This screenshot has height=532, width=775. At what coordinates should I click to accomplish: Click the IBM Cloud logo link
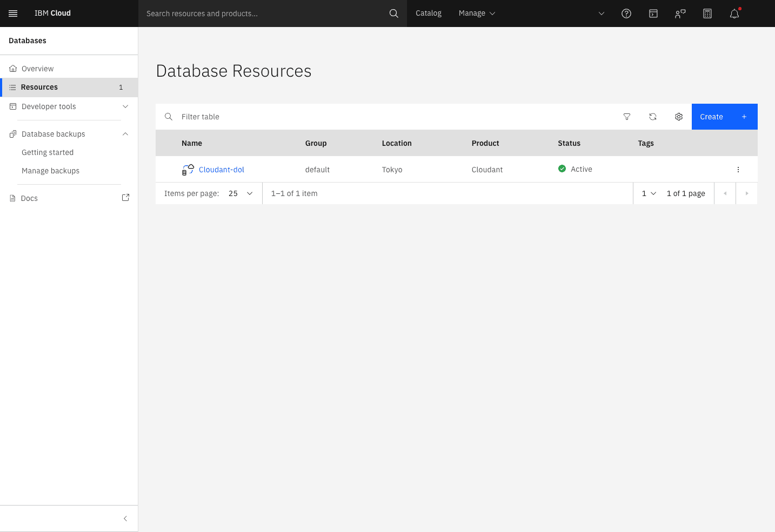(x=52, y=14)
